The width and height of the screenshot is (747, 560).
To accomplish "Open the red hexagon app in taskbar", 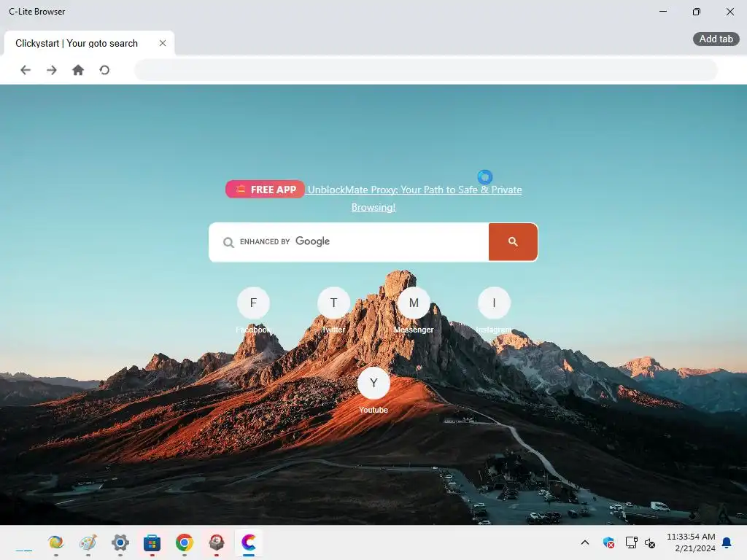I will click(x=216, y=542).
